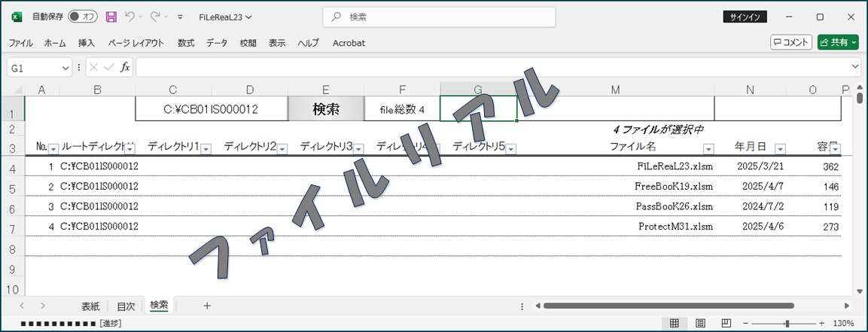The height and width of the screenshot is (332, 868).
Task: Click the Save floppy disk icon
Action: [x=111, y=17]
